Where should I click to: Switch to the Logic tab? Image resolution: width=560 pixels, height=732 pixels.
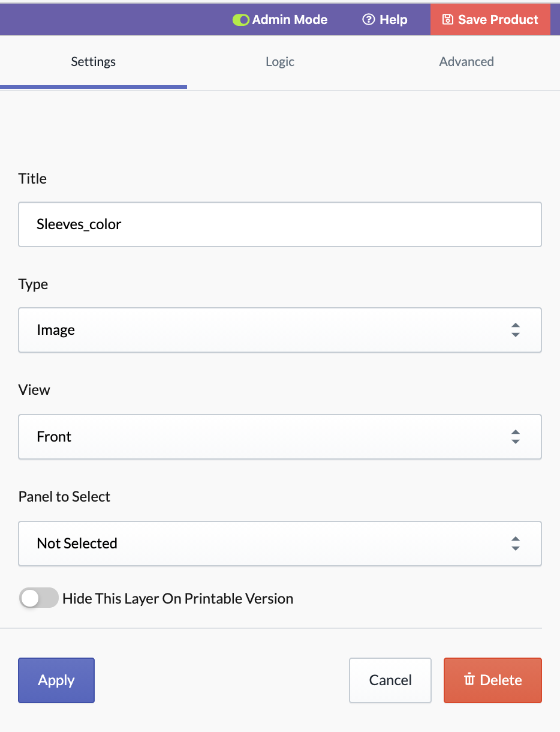point(280,62)
